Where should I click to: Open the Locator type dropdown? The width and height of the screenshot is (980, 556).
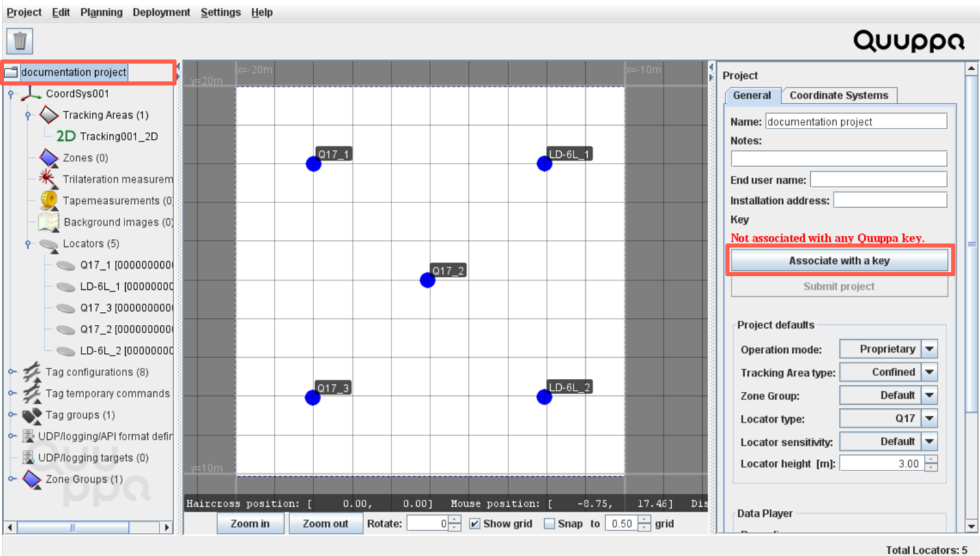(929, 419)
